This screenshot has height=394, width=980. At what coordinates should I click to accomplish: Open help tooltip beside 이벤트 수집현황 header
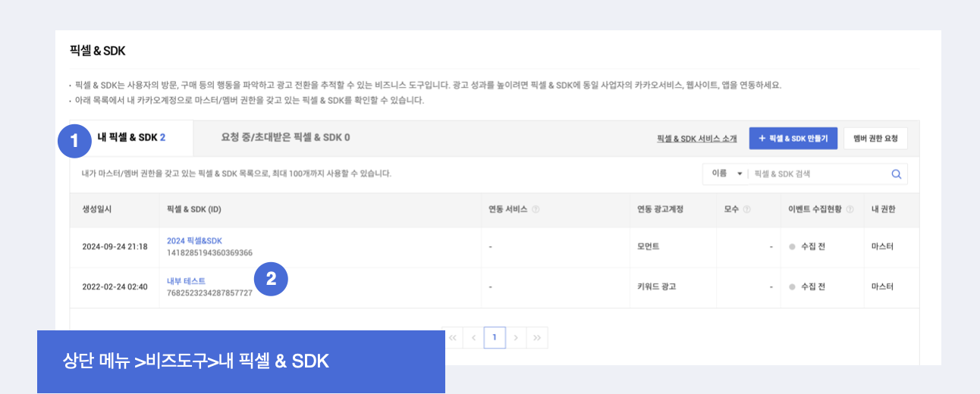point(850,209)
